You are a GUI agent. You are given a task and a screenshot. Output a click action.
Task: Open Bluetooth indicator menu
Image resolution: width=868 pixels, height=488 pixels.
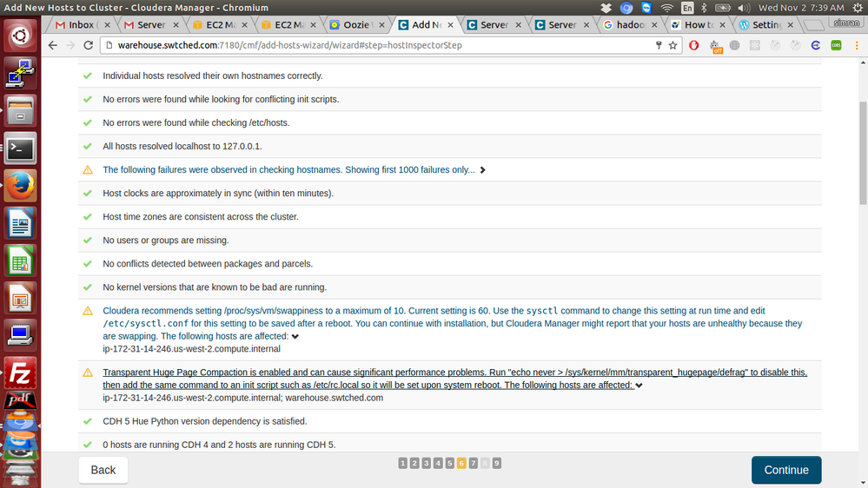pos(704,8)
